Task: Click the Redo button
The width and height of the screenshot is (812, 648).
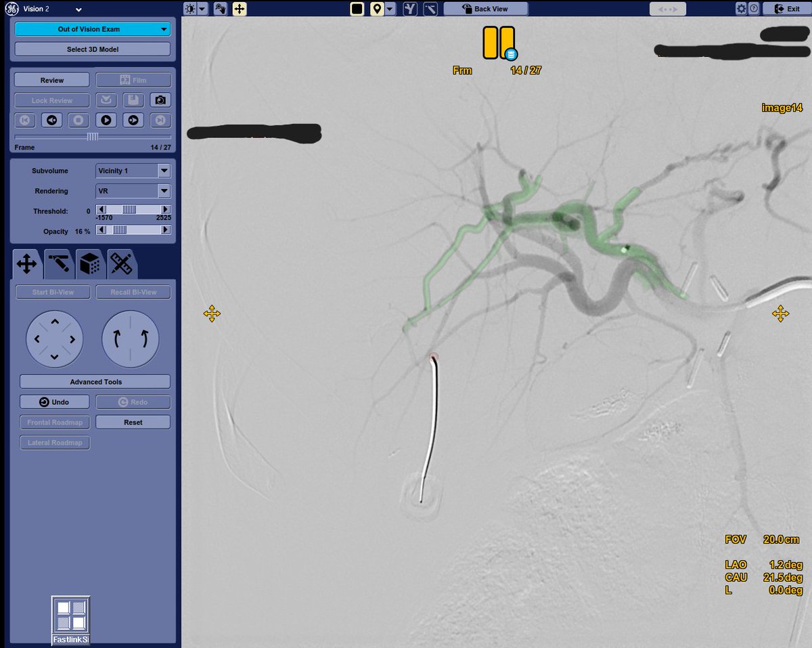Action: (133, 402)
